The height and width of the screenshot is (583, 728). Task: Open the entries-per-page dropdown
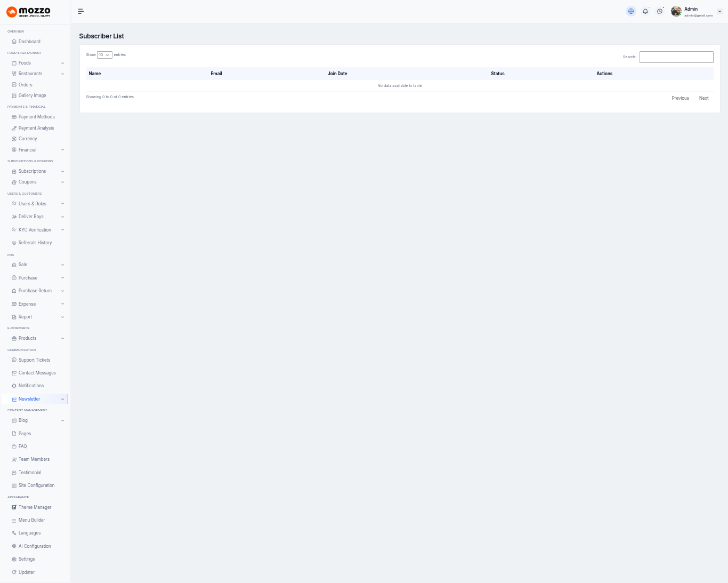pos(104,55)
